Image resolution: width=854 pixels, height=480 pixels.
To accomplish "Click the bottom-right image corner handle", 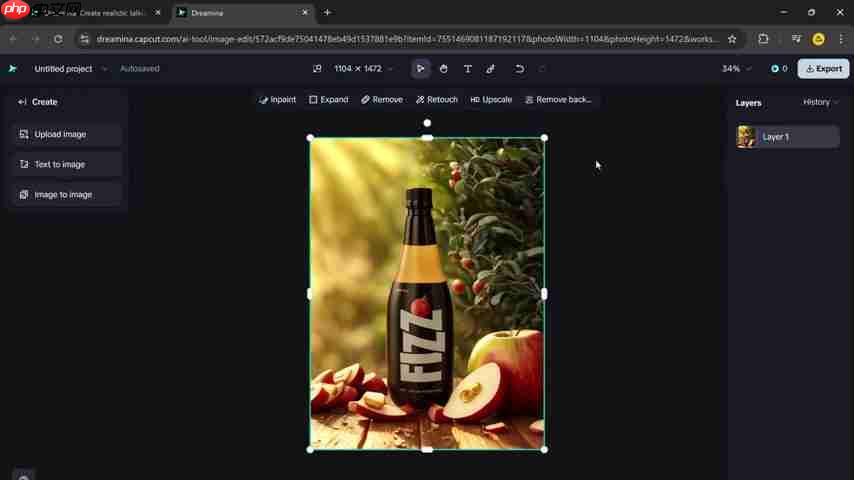I will point(544,449).
